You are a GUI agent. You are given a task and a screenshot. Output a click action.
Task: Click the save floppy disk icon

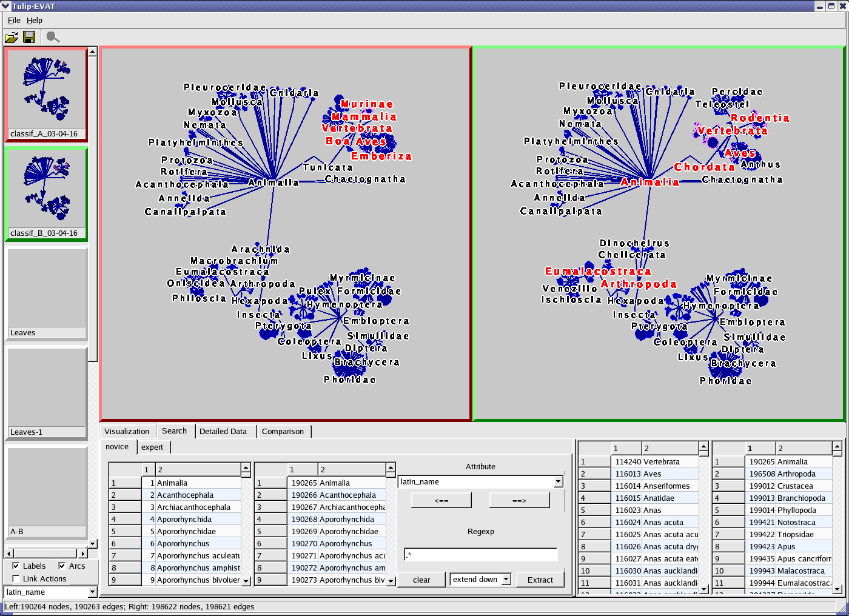pos(29,38)
